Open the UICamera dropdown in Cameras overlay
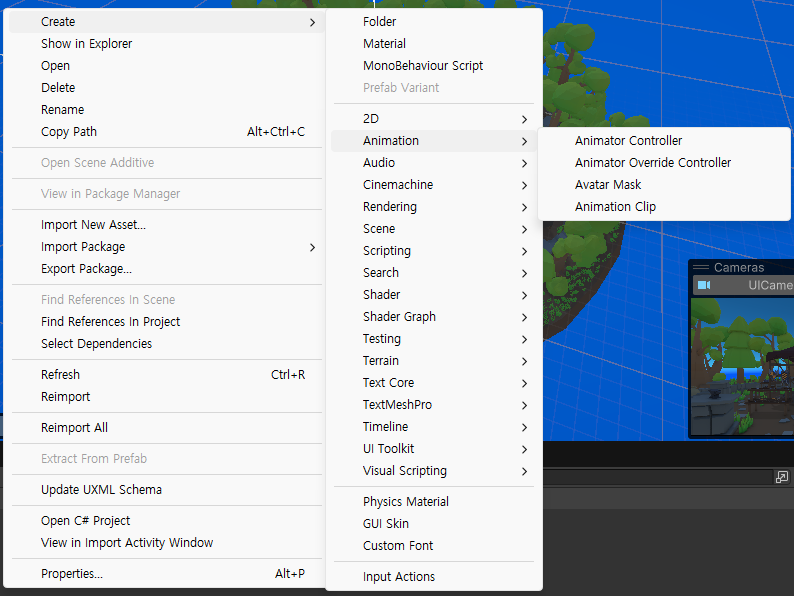 click(x=743, y=285)
